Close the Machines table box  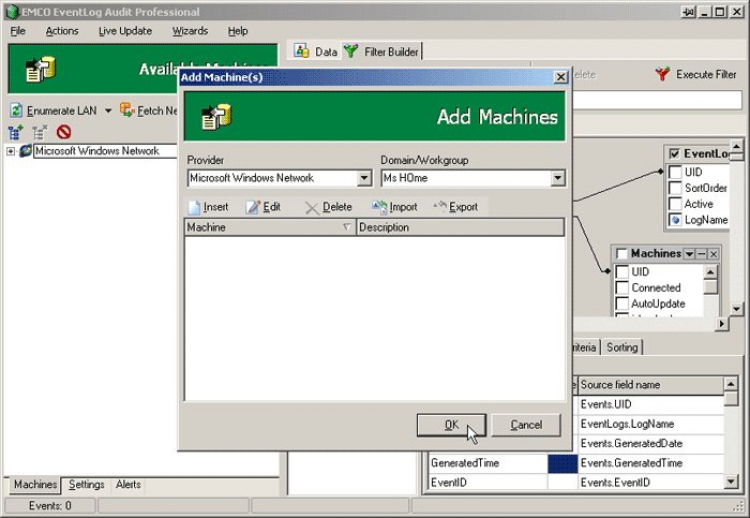click(713, 254)
